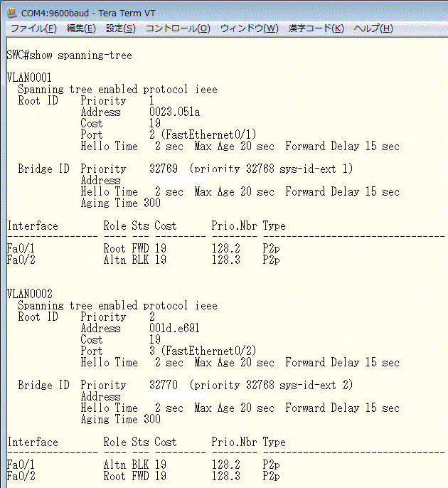
Task: Click 'Aging Time 300' under VLAN0001
Action: pos(121,203)
